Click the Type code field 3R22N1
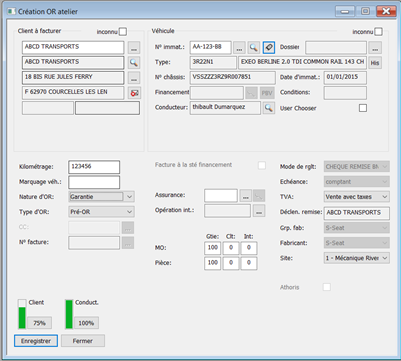 tap(213, 63)
